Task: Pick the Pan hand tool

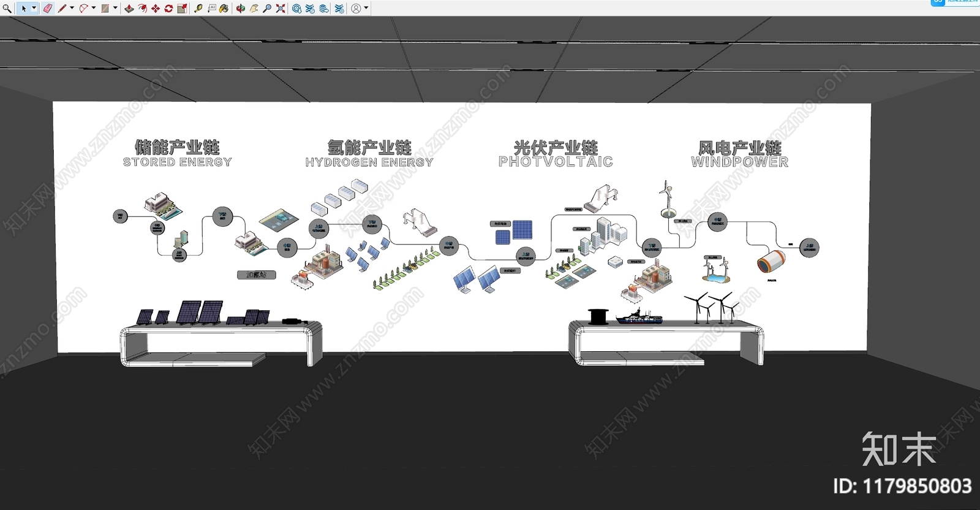Action: pos(254,9)
